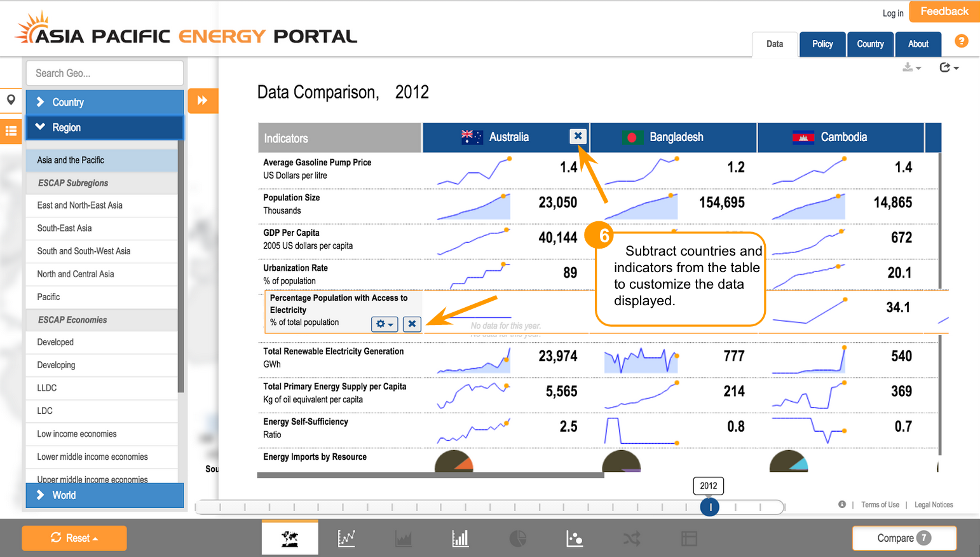The image size is (980, 557).
Task: Switch to bar chart view
Action: coord(460,539)
